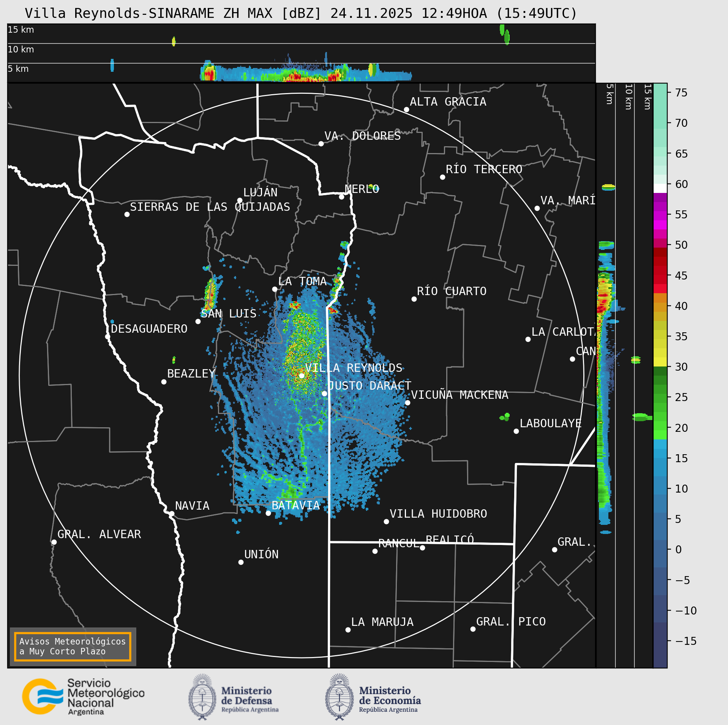Select SIERRAS DE LAS QUIJADAS label
The image size is (728, 725).
(x=210, y=207)
